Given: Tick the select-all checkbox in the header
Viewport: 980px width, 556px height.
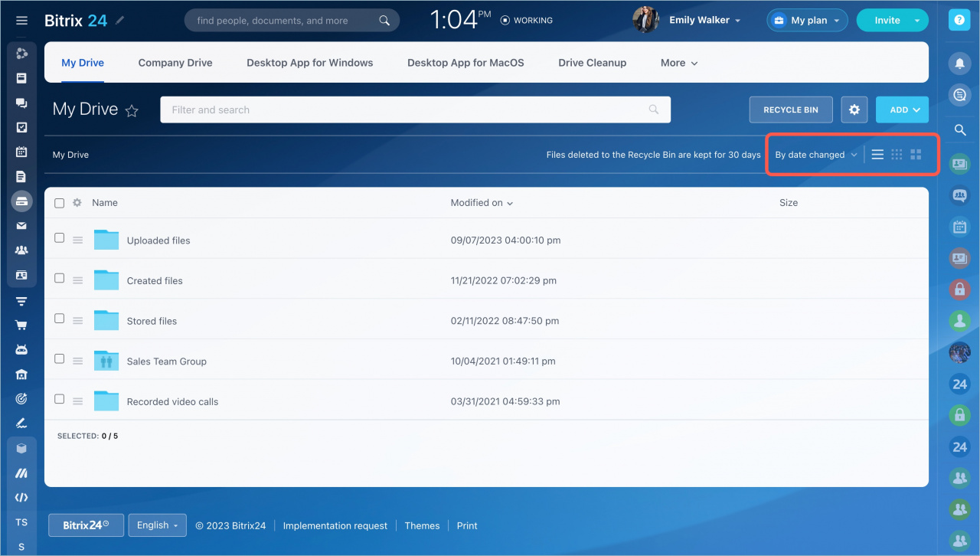Looking at the screenshot, I should [x=60, y=203].
